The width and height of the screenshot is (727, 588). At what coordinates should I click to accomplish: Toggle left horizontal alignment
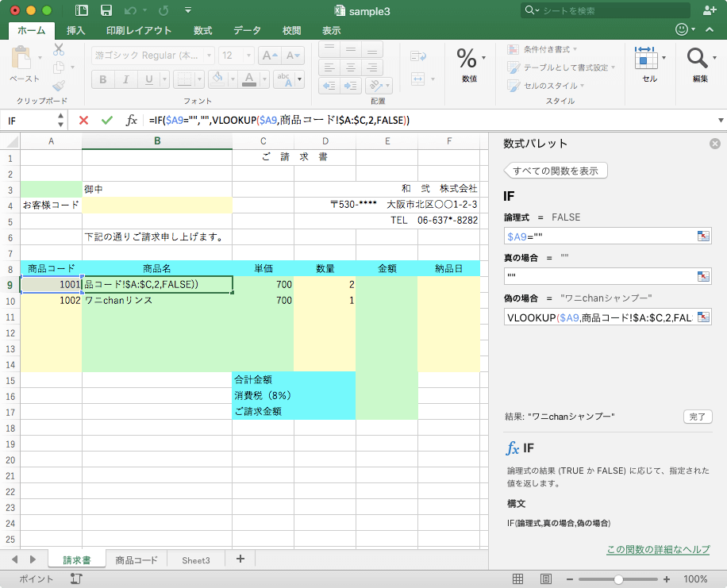pyautogui.click(x=329, y=67)
